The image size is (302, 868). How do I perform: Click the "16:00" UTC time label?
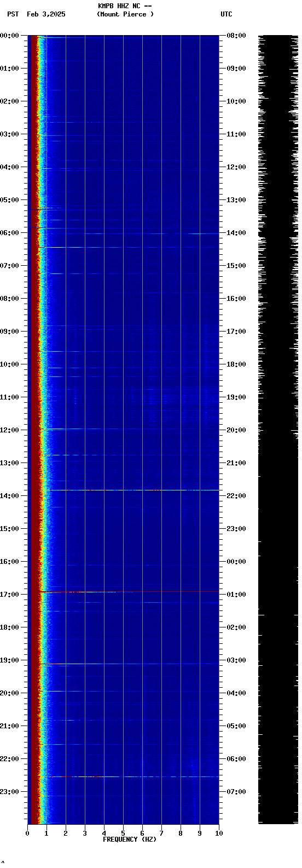pos(236,299)
